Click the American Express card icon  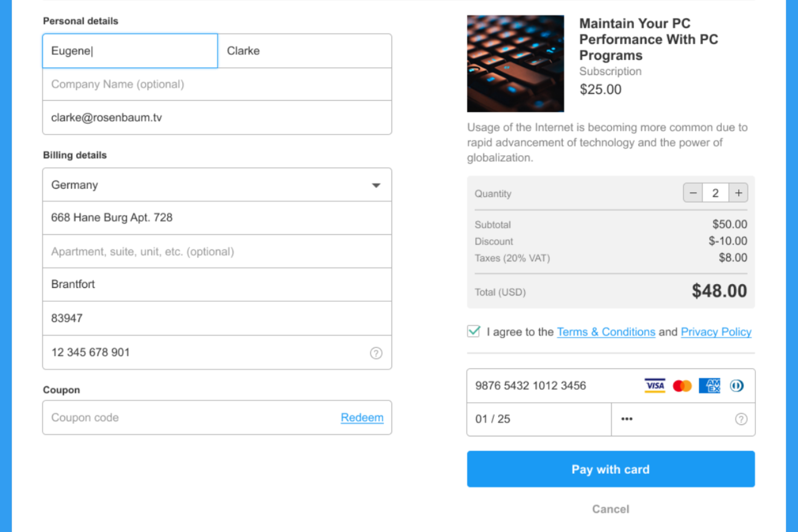[710, 385]
